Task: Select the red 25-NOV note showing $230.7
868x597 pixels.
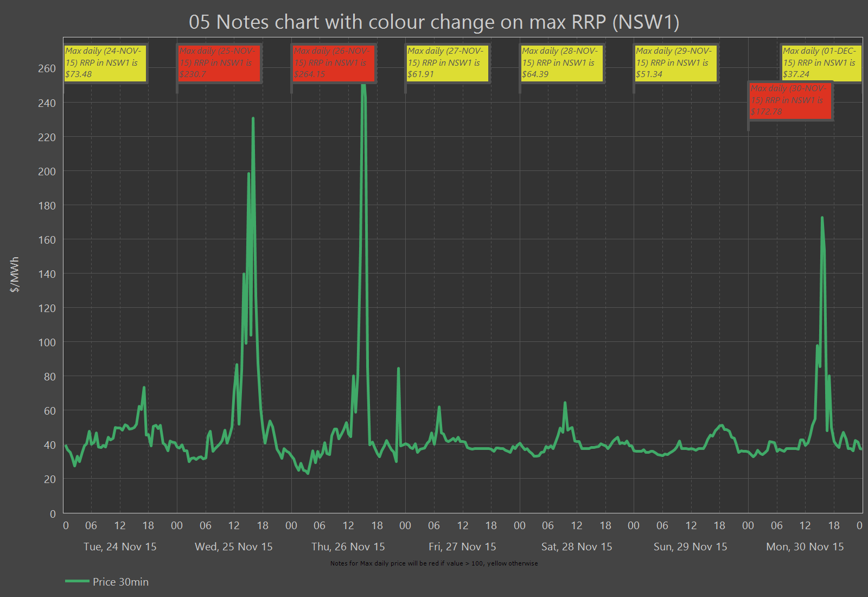Action: 219,63
